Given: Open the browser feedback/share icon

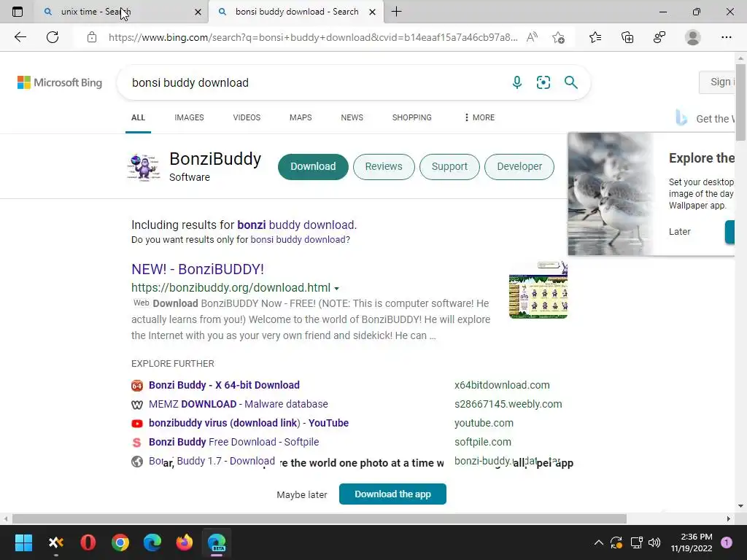Looking at the screenshot, I should 659,37.
